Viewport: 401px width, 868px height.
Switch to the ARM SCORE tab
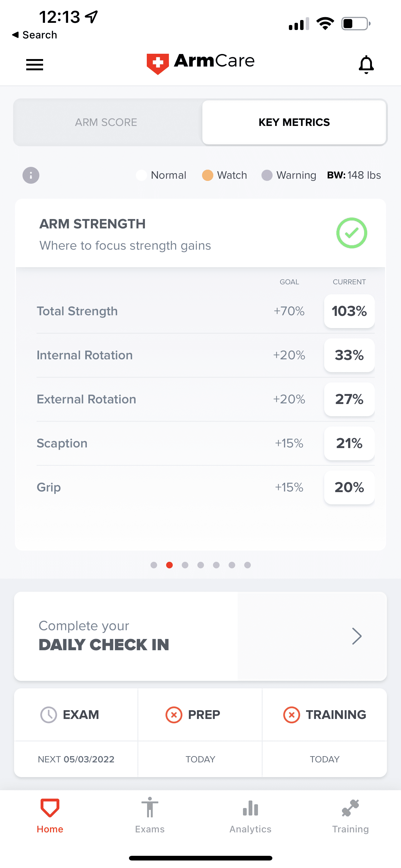[x=106, y=122]
